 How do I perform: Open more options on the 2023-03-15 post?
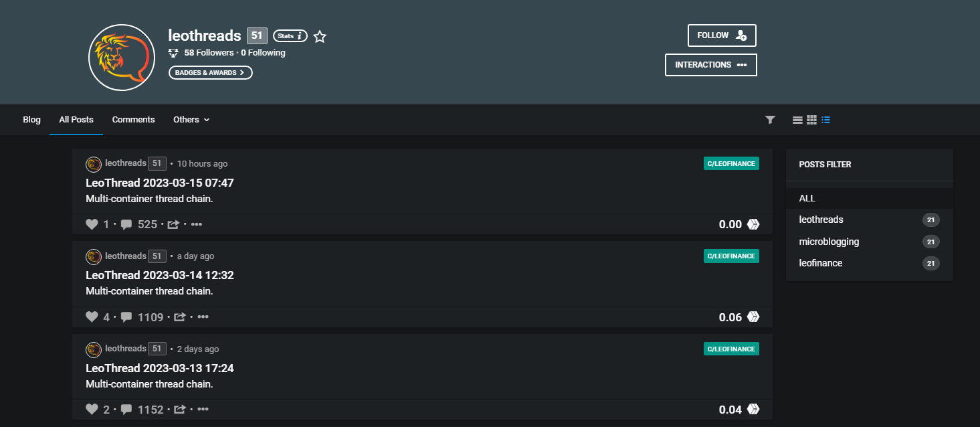[197, 224]
